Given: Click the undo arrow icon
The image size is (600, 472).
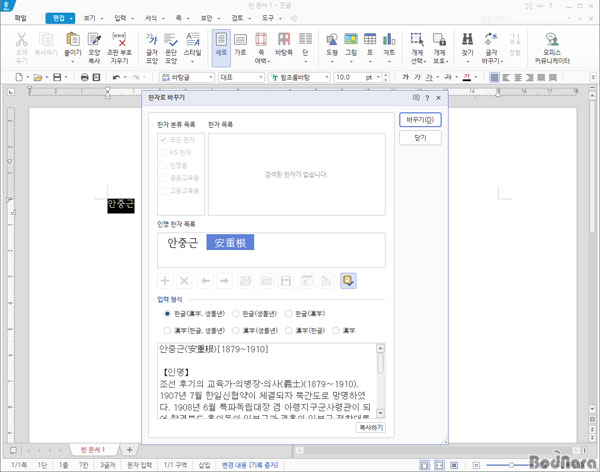Looking at the screenshot, I should (116, 77).
